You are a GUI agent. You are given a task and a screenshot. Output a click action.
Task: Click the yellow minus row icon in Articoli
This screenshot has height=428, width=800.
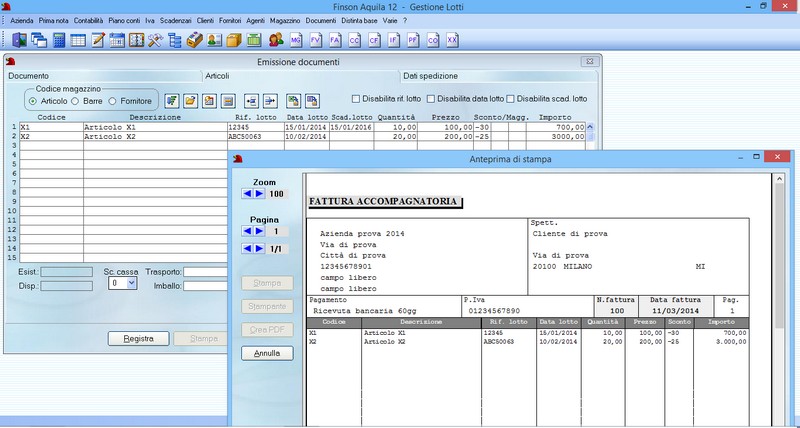pos(228,100)
